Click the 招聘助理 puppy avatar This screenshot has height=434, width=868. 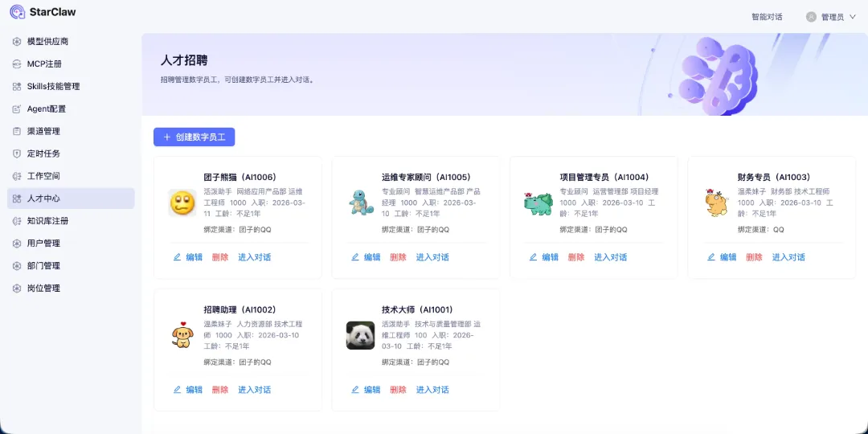182,335
